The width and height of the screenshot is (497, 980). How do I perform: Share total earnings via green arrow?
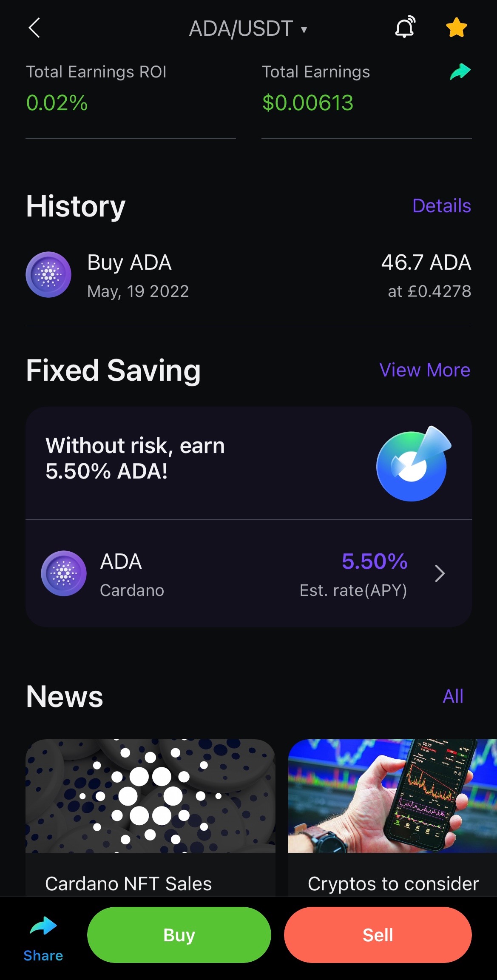(460, 71)
